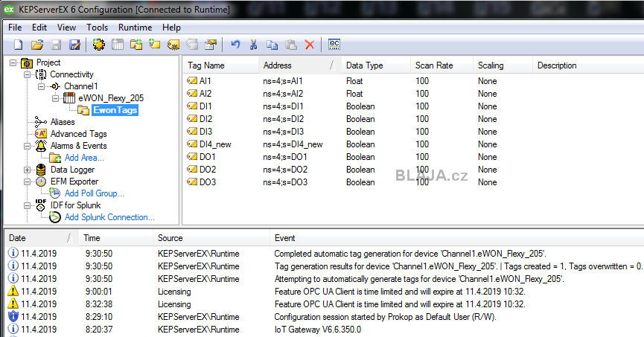
Task: Sort tags by Tag Name column
Action: (x=220, y=65)
